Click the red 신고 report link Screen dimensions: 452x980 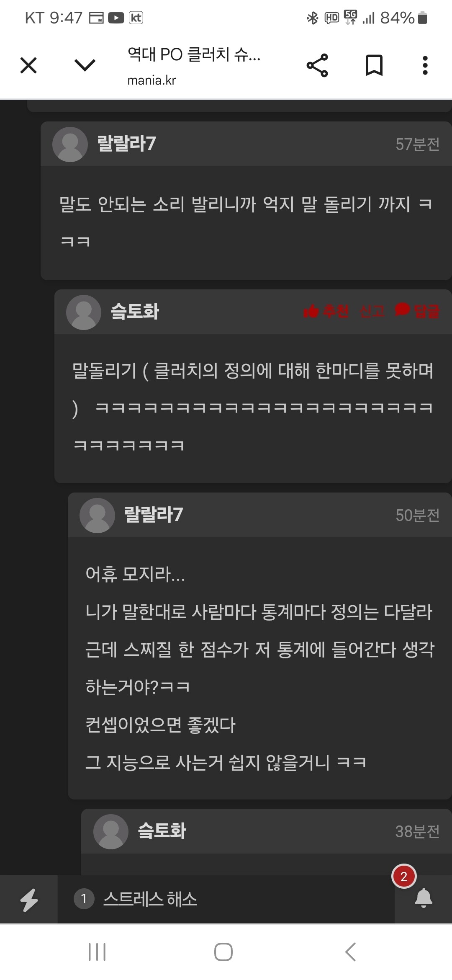point(372,311)
